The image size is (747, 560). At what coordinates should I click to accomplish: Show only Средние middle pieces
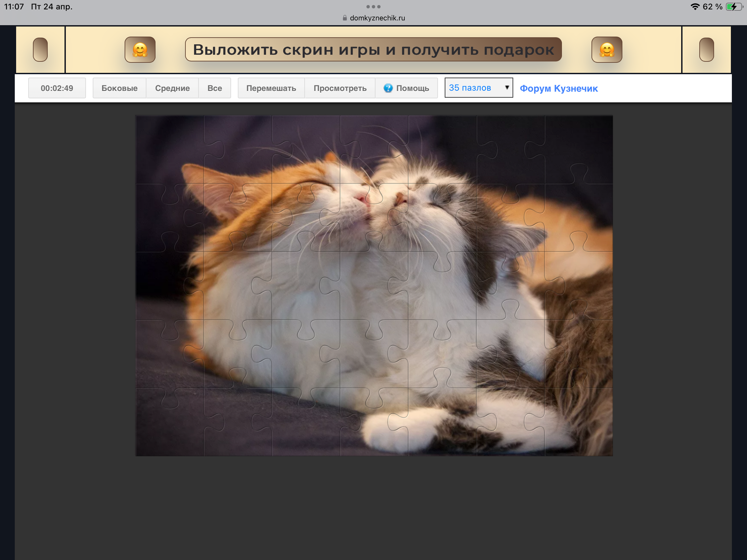coord(172,88)
